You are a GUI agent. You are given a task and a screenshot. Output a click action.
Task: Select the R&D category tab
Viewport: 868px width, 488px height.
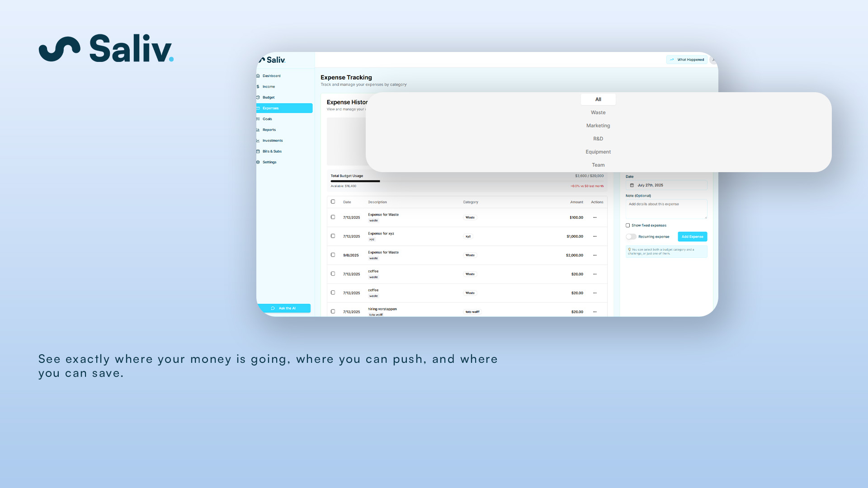[598, 139]
